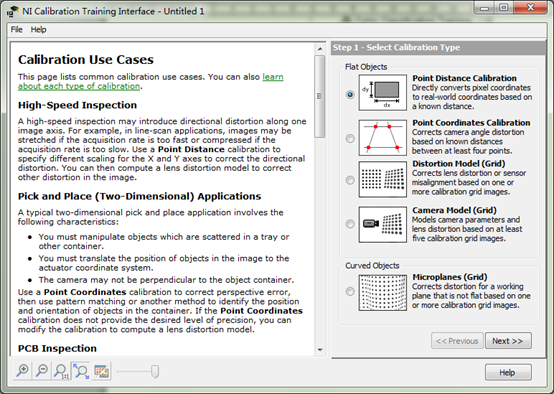Click the Distortion Model (Grid) title text
This screenshot has height=394, width=554.
(459, 164)
